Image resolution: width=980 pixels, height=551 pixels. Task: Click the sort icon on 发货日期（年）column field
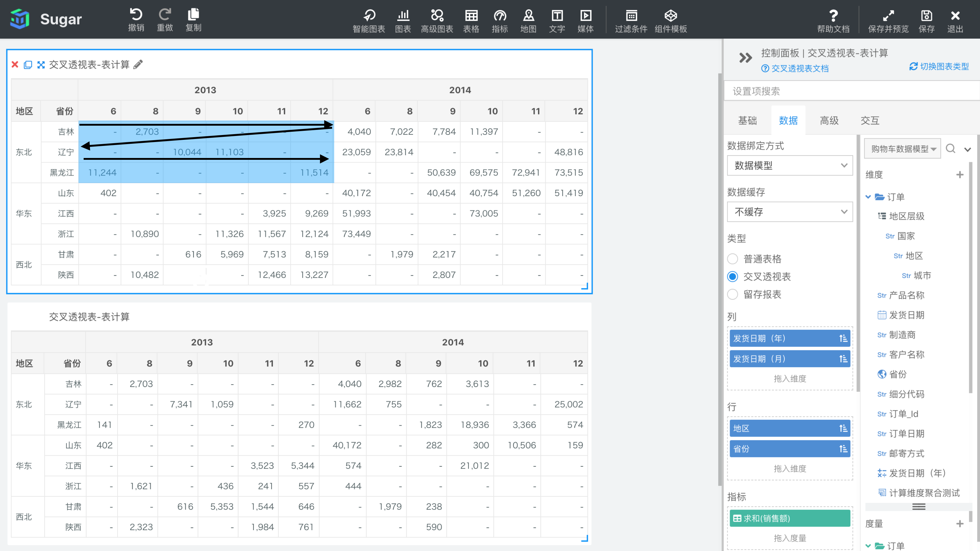[843, 338]
